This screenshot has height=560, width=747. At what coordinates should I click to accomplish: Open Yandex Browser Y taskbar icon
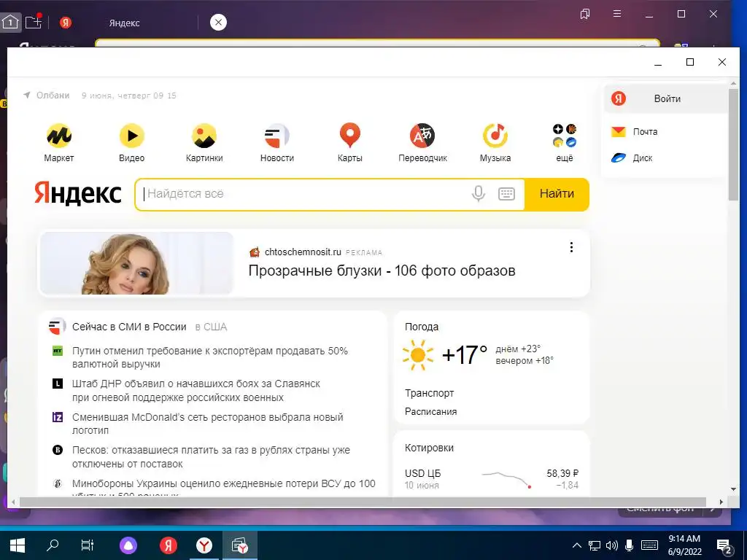[204, 545]
